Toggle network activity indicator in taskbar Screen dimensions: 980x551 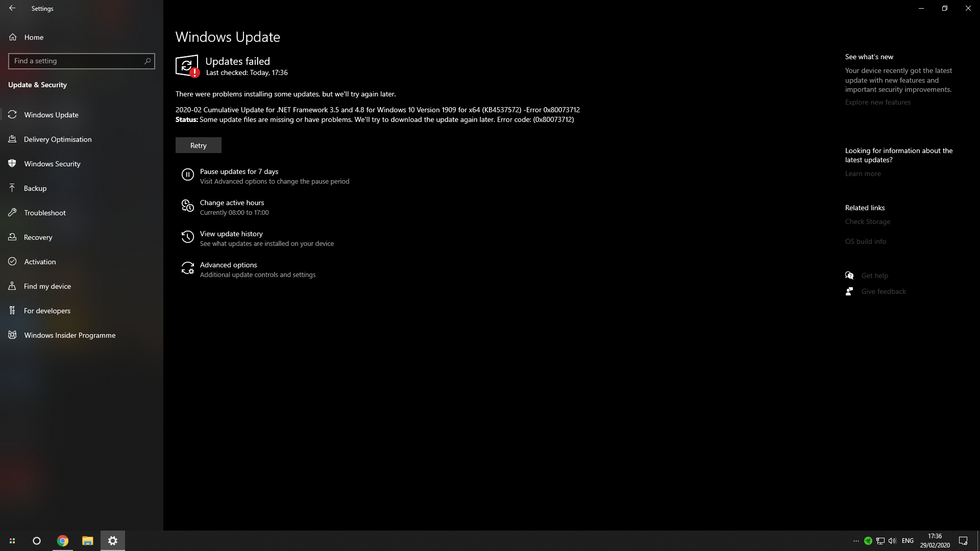880,540
